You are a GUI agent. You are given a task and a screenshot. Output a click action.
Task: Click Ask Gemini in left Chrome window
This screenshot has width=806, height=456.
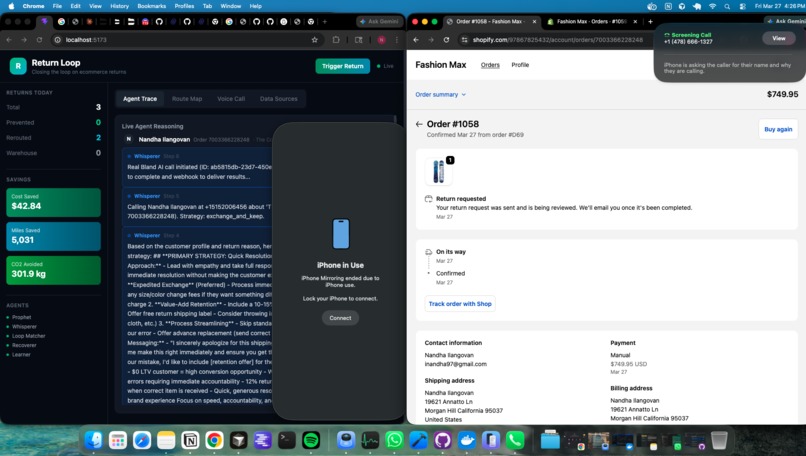379,22
